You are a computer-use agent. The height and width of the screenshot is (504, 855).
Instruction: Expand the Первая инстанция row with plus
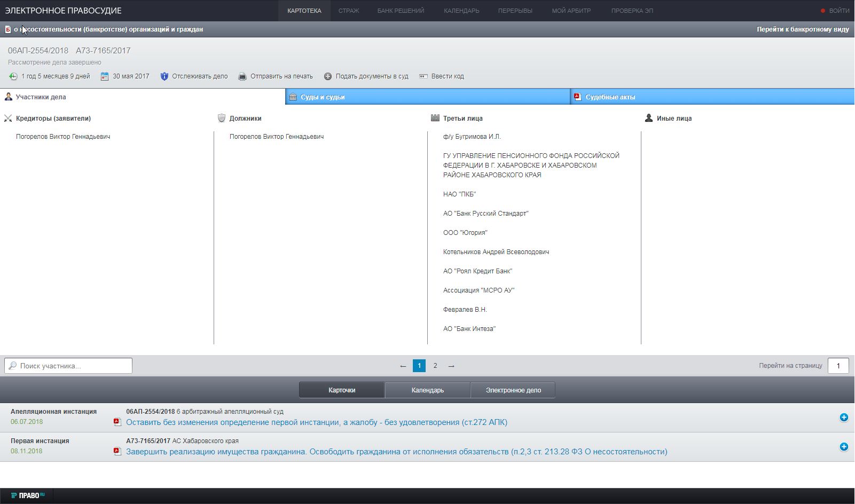click(844, 447)
